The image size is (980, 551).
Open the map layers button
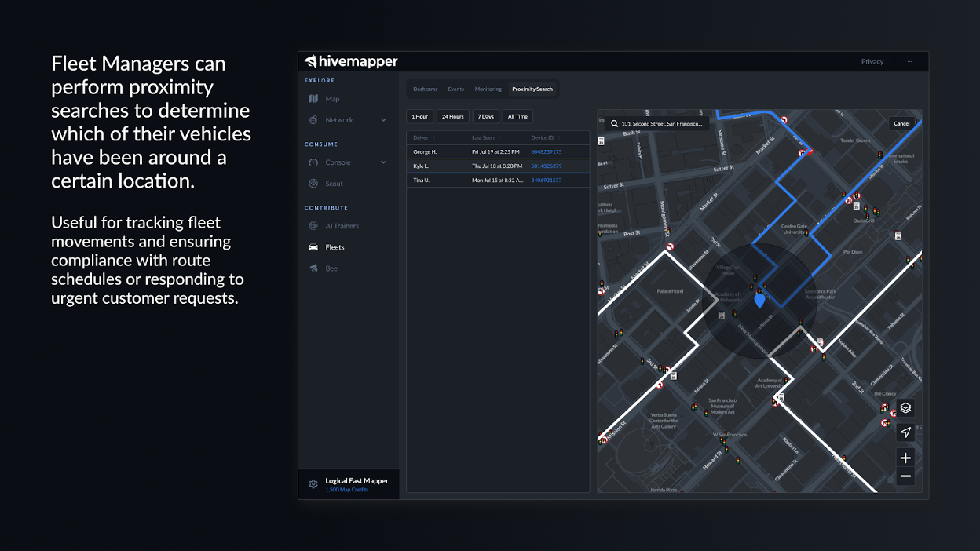[905, 408]
